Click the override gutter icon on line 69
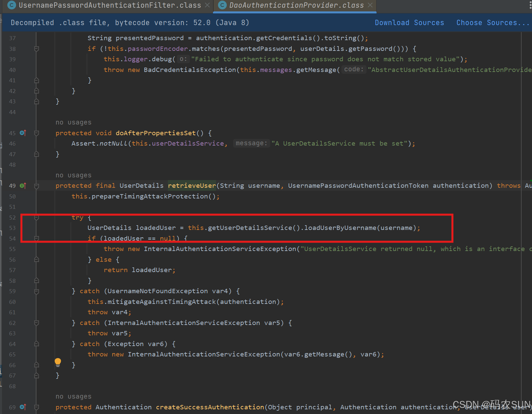 [x=23, y=407]
